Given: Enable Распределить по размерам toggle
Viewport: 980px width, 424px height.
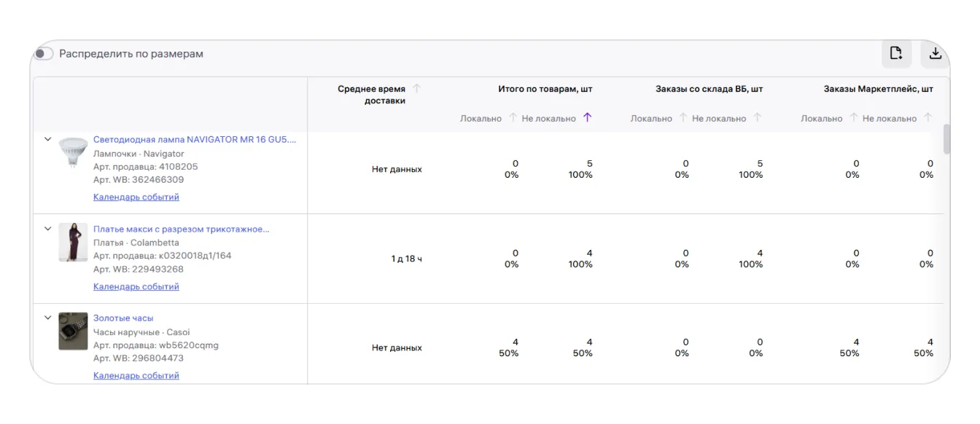Looking at the screenshot, I should (x=44, y=54).
